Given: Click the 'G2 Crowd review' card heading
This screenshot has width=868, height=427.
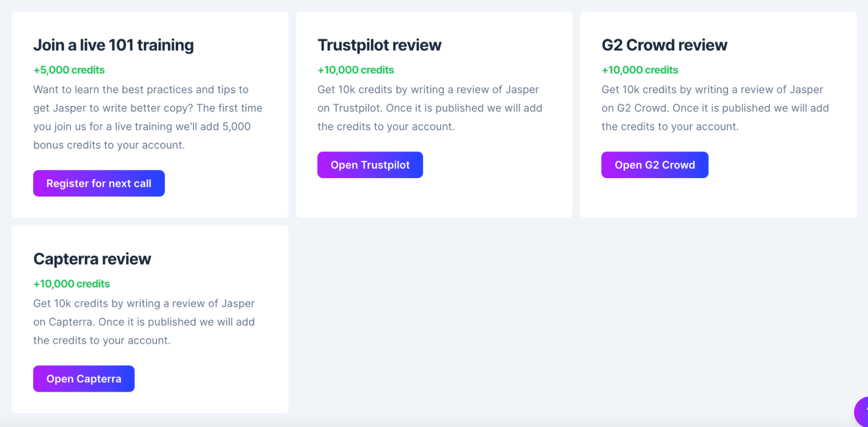Looking at the screenshot, I should point(664,45).
